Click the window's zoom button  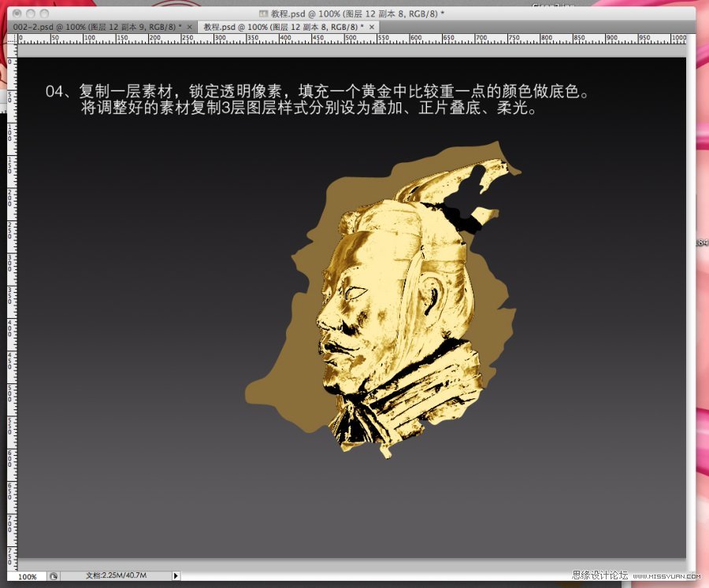click(44, 13)
